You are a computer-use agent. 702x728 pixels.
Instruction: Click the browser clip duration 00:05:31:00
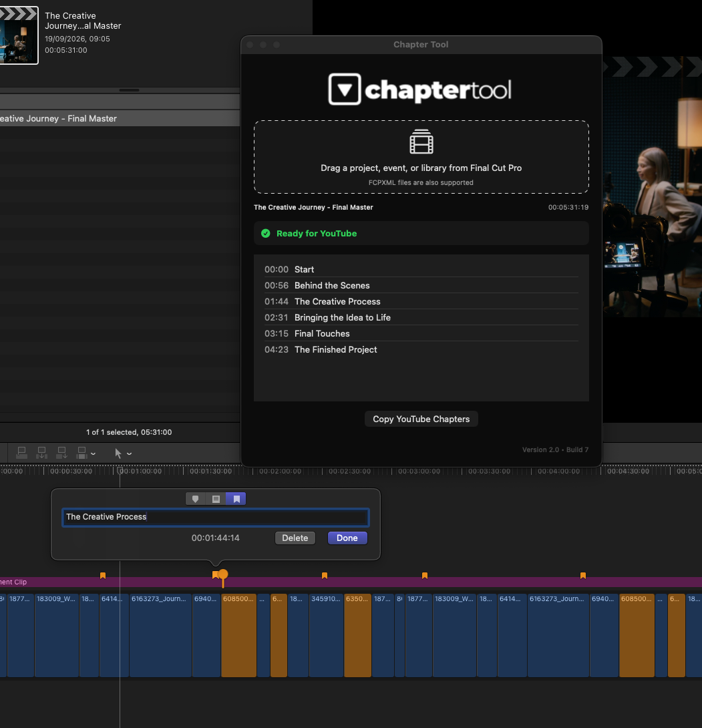(x=66, y=50)
